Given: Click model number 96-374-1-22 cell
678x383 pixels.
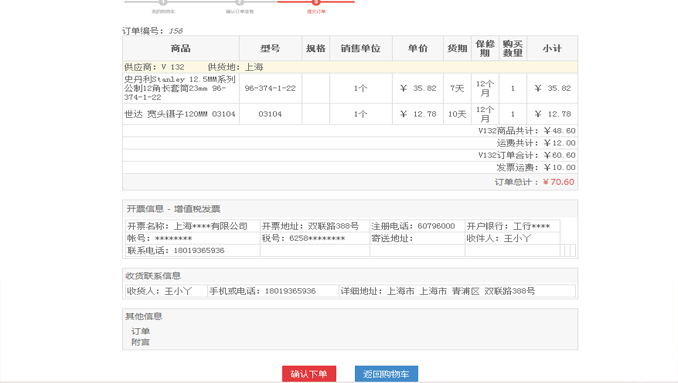Looking at the screenshot, I should 270,88.
